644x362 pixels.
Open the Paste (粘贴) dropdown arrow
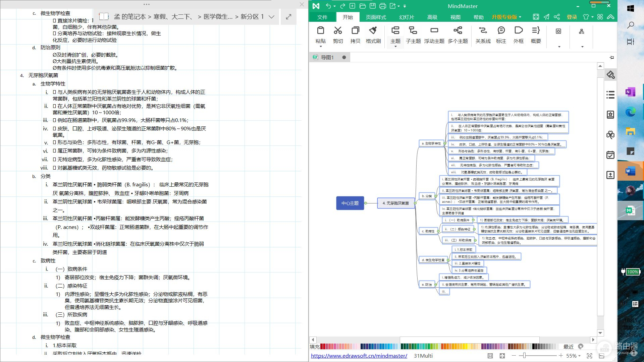(x=321, y=47)
